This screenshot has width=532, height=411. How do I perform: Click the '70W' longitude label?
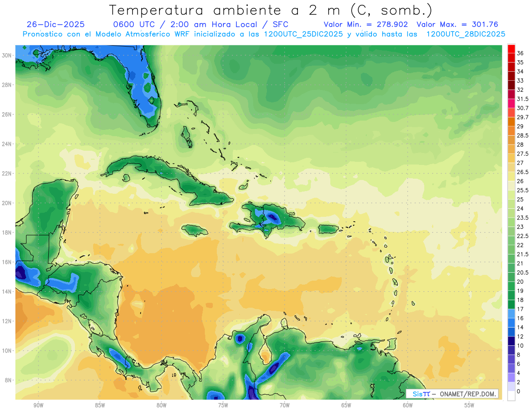click(x=285, y=405)
